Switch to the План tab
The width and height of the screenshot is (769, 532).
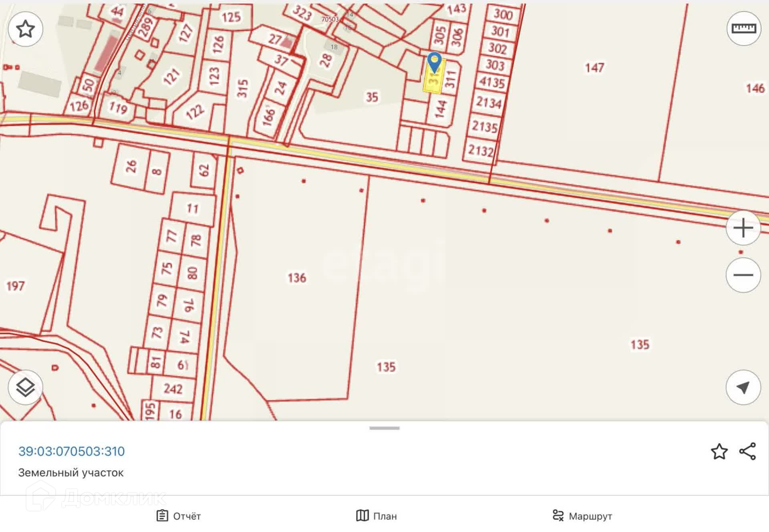coord(376,516)
